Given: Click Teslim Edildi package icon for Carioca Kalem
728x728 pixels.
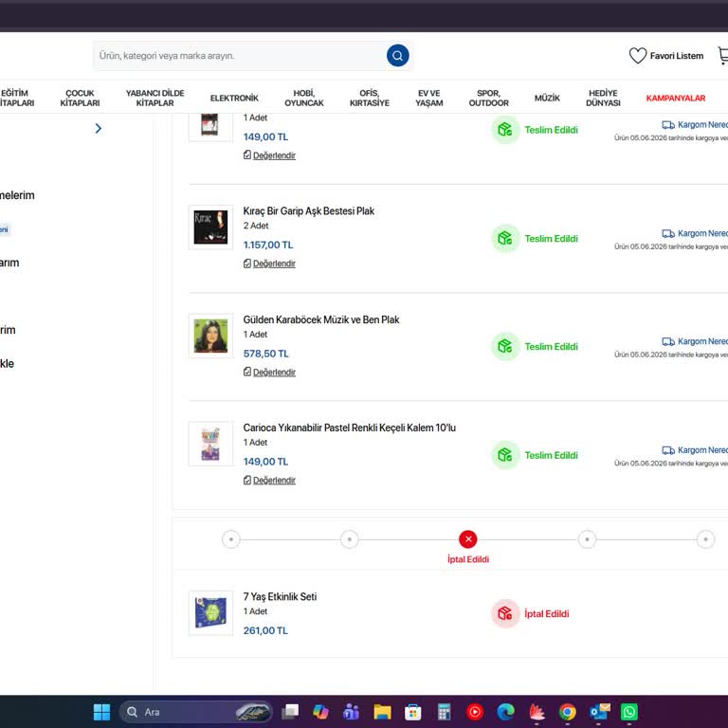Looking at the screenshot, I should click(x=505, y=455).
